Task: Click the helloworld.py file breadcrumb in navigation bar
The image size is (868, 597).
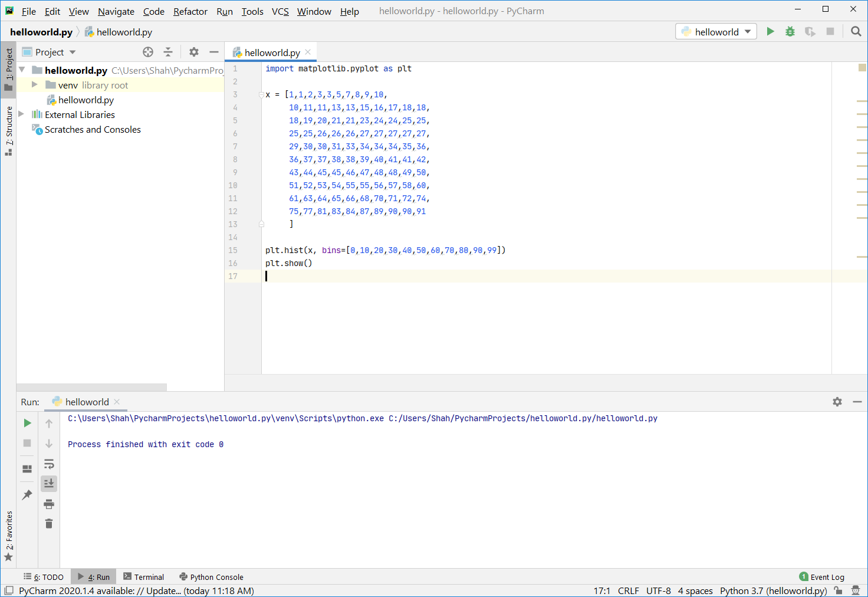Action: (119, 32)
